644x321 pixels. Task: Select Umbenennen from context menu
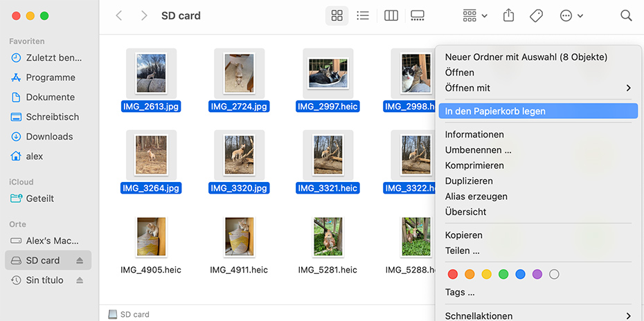478,150
